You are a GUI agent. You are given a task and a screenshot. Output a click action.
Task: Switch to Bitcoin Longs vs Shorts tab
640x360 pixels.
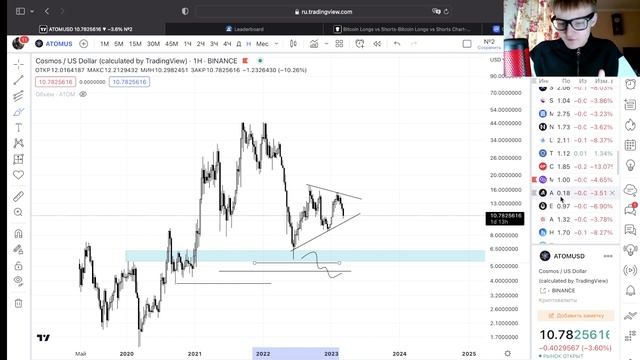402,29
